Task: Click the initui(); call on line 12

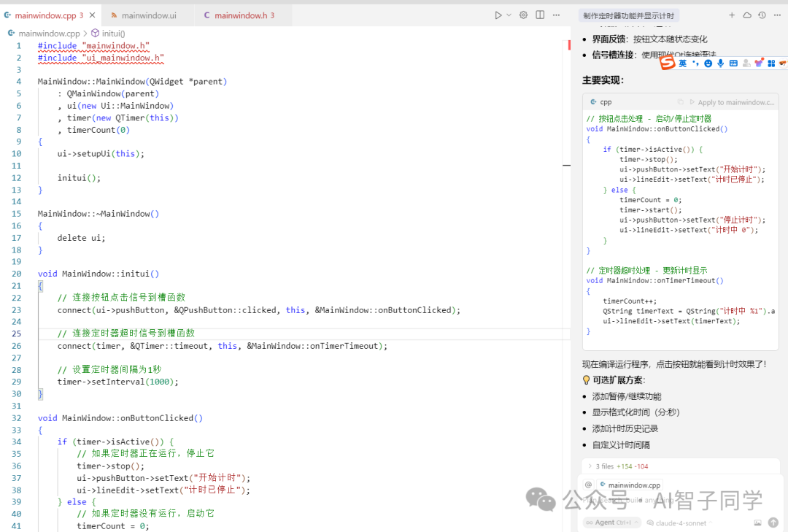Action: click(79, 178)
